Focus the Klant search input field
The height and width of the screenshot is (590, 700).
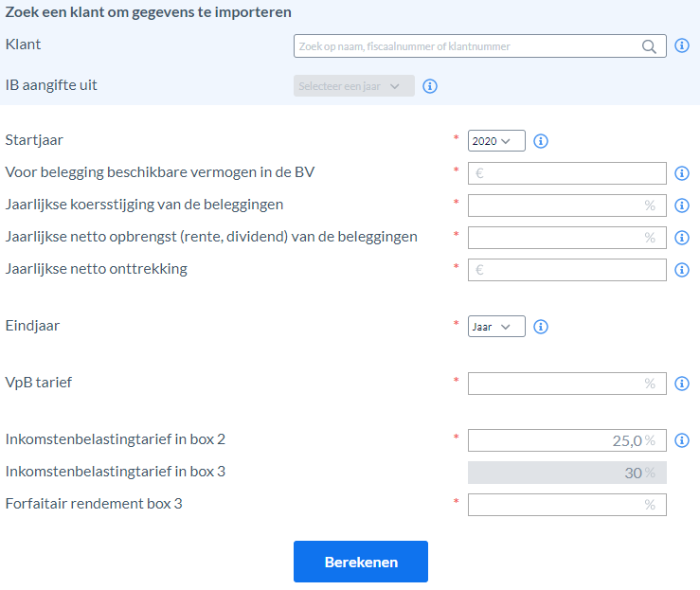coord(480,46)
